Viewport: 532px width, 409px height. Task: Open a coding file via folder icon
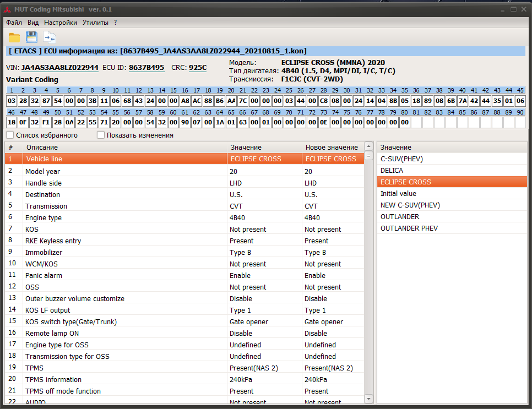14,37
